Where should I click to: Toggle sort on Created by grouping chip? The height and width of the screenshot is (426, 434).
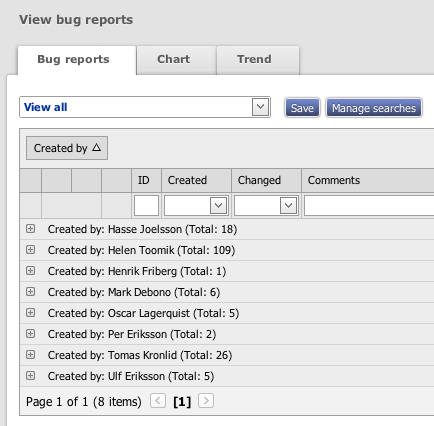tap(67, 148)
